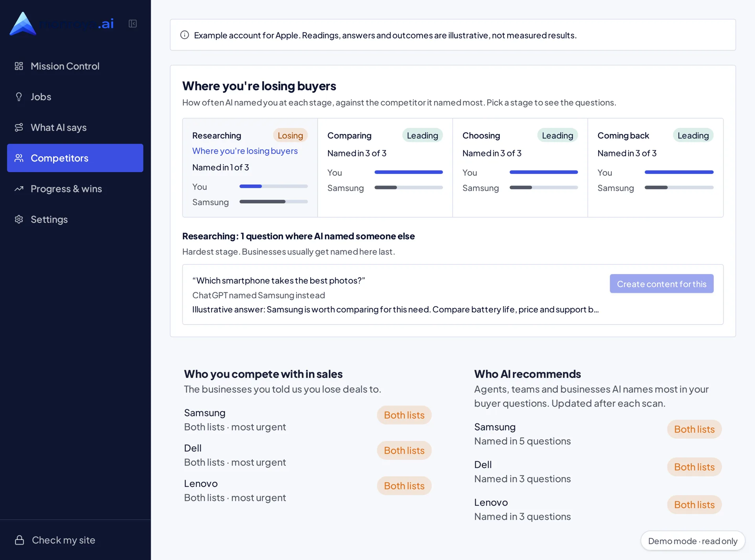755x560 pixels.
Task: Select the Coming back stage card
Action: [x=656, y=168]
